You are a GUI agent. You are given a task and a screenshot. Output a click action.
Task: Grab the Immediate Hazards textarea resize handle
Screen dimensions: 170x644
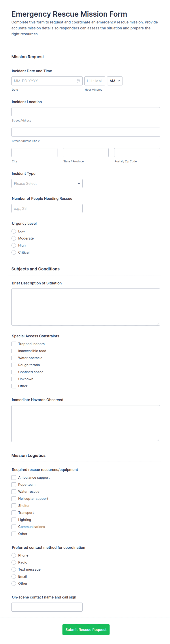(x=158, y=440)
